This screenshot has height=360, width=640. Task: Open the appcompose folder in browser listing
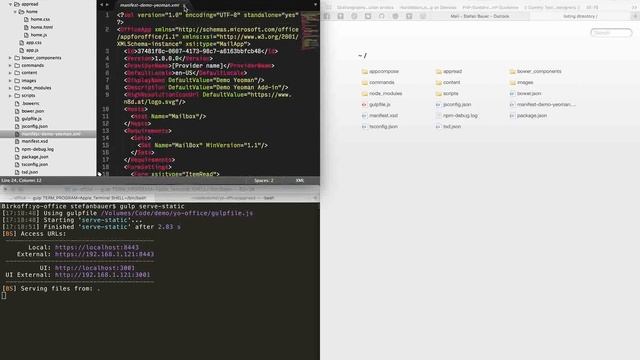(380, 71)
